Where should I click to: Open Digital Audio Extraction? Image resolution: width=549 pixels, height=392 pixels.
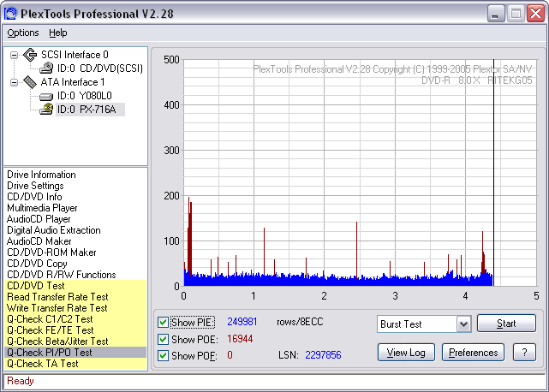[54, 230]
